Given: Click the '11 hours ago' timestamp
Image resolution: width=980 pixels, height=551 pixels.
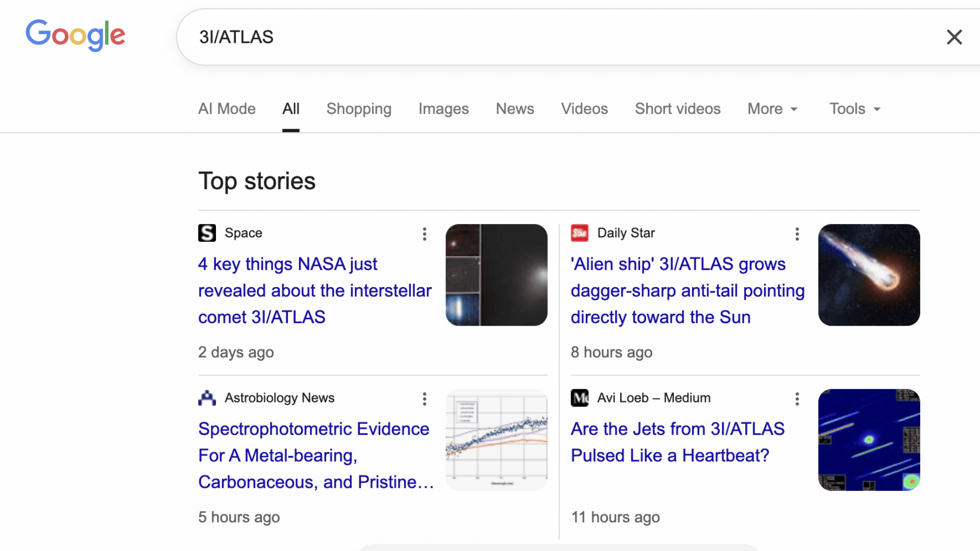Looking at the screenshot, I should [x=615, y=517].
